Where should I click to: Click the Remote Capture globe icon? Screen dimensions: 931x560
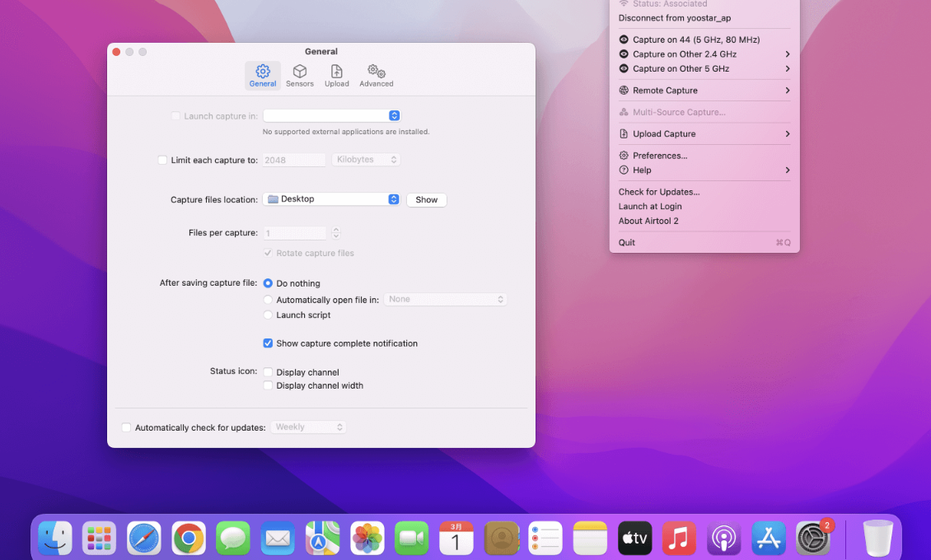[624, 90]
